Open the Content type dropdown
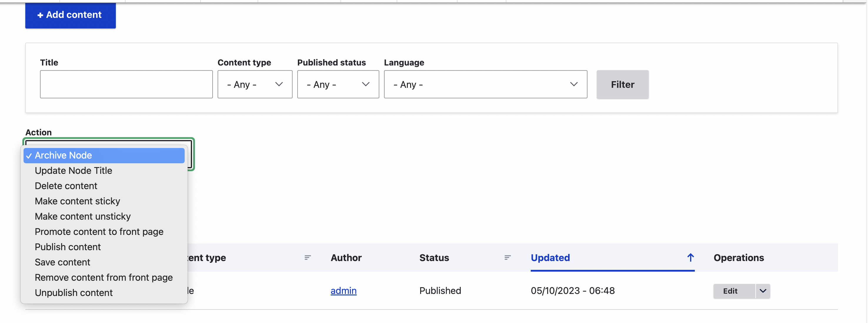The height and width of the screenshot is (323, 868). [254, 84]
